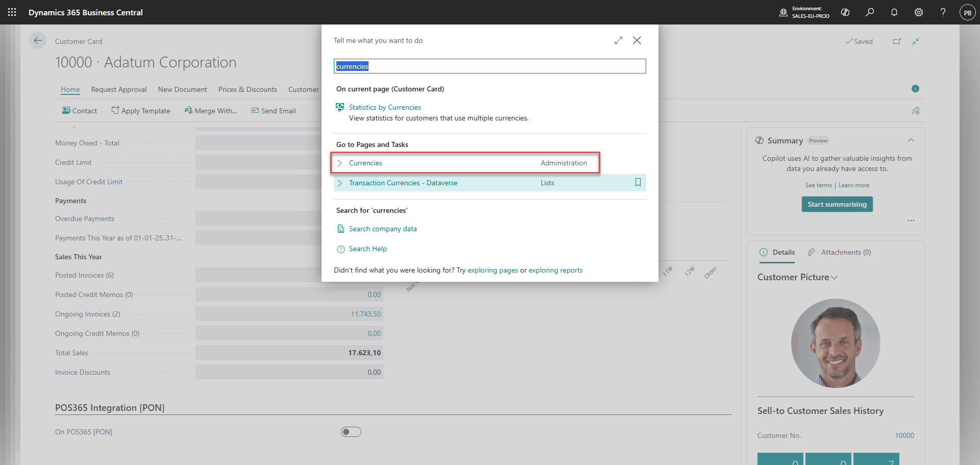Bookmark Transaction Currencies - Dataverse
Viewport: 980px width, 465px height.
point(638,182)
